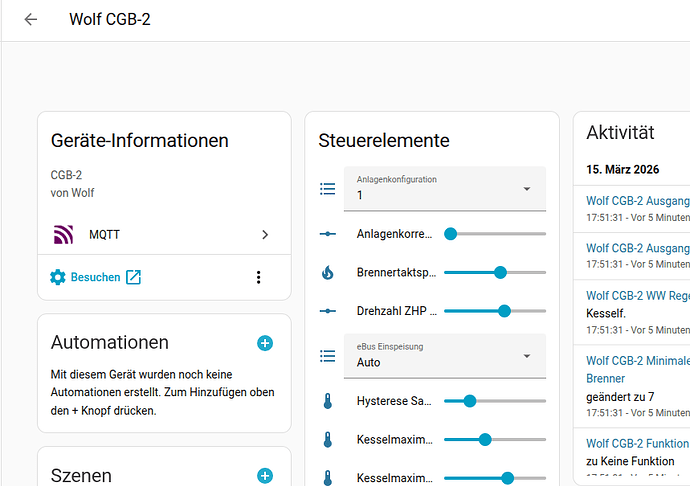Viewport: 690px width, 486px height.
Task: Add a new automation with plus icon
Action: (265, 343)
